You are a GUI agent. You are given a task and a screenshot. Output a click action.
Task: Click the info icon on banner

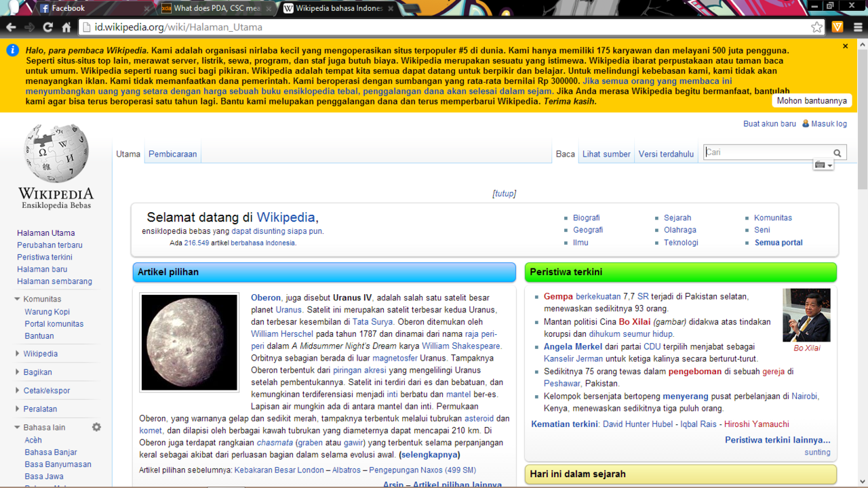coord(12,50)
